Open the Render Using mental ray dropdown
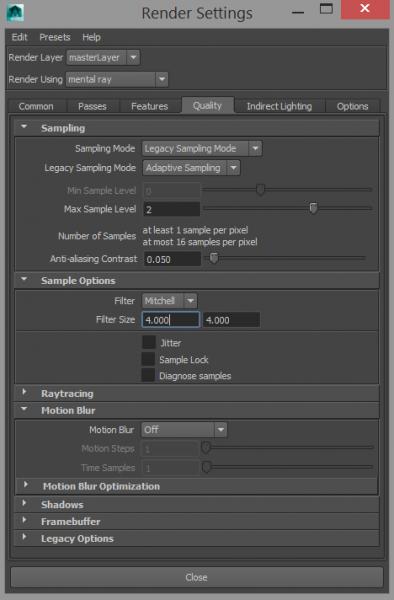The image size is (394, 600). [117, 80]
